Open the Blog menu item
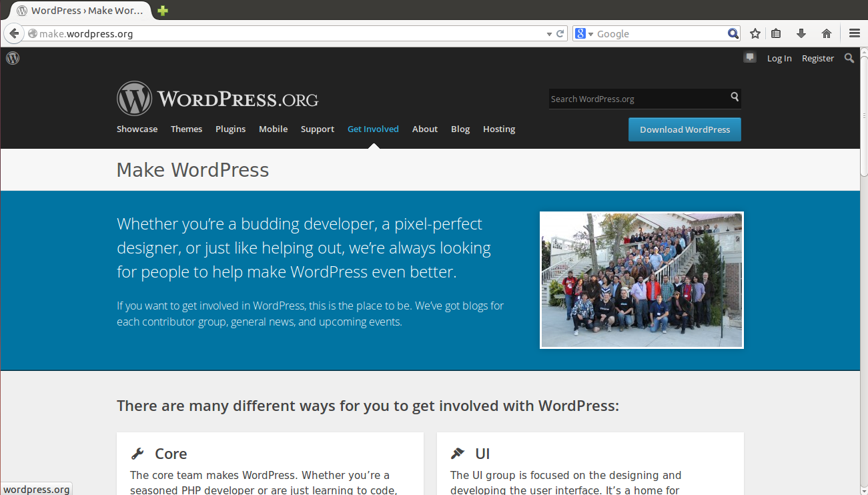This screenshot has width=868, height=495. click(460, 129)
